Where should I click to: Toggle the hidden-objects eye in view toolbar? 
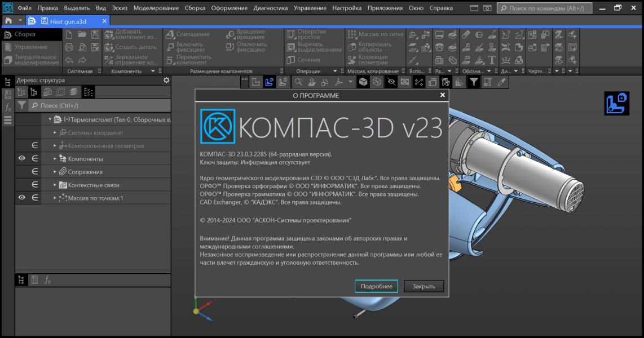point(391,82)
